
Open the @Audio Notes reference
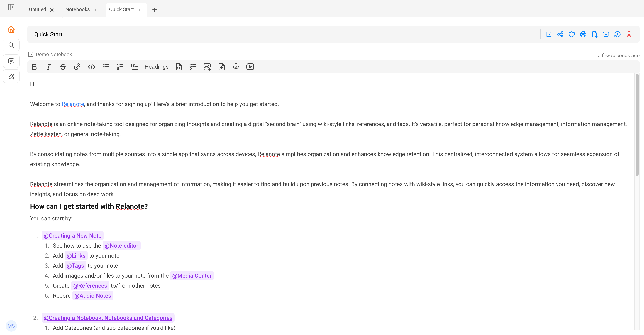(93, 295)
